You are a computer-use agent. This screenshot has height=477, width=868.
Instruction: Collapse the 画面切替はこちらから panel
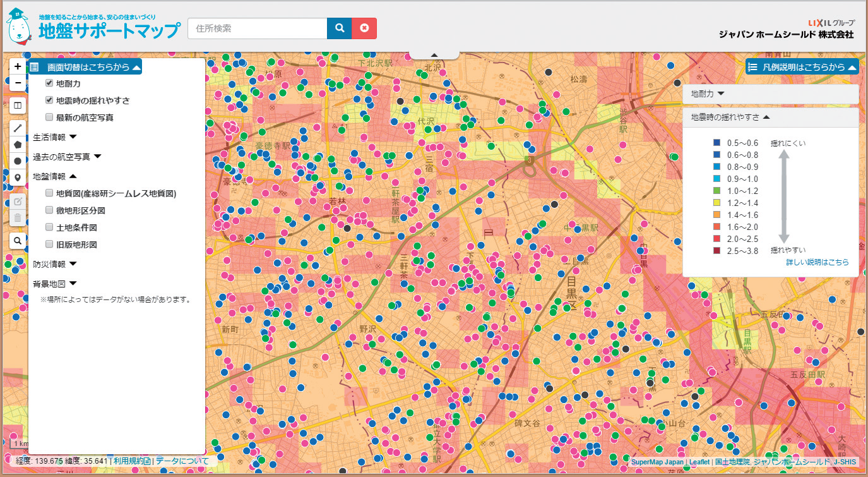(85, 67)
